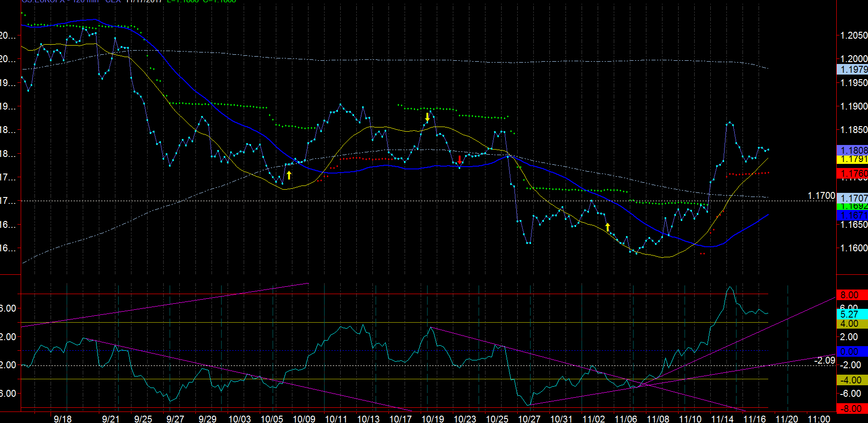Click the 11/10 date label
This screenshot has width=868, height=423.
pyautogui.click(x=690, y=419)
